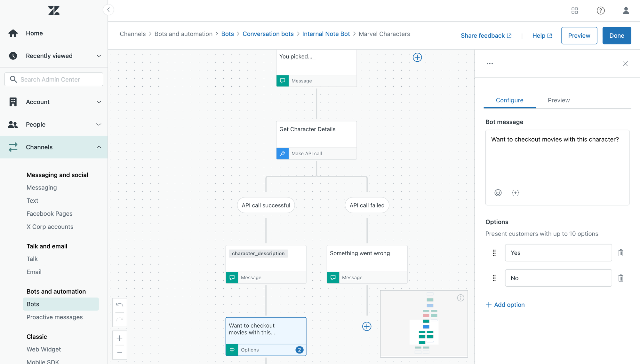Image resolution: width=640 pixels, height=364 pixels.
Task: Zoom in the canvas with the plus control
Action: pos(120,338)
